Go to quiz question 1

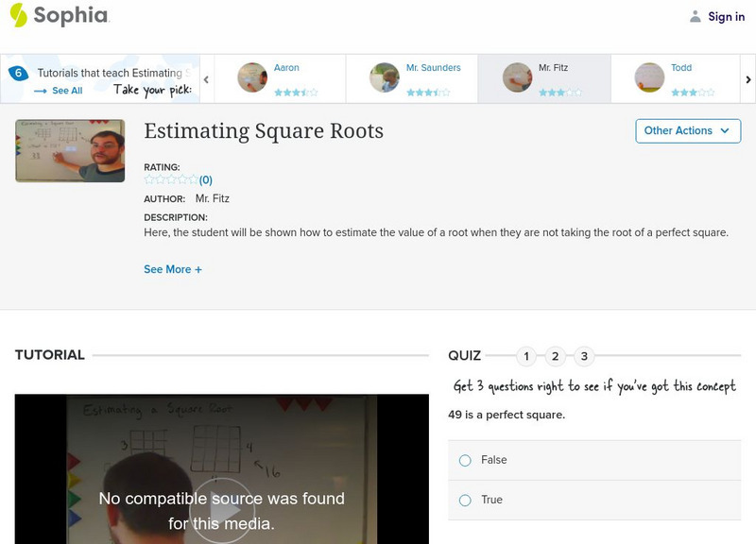click(527, 356)
